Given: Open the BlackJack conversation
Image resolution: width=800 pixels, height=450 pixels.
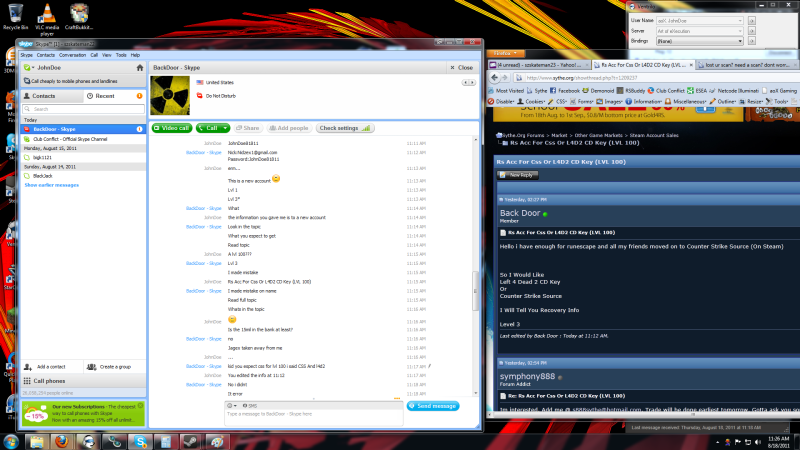Looking at the screenshot, I should tap(83, 176).
